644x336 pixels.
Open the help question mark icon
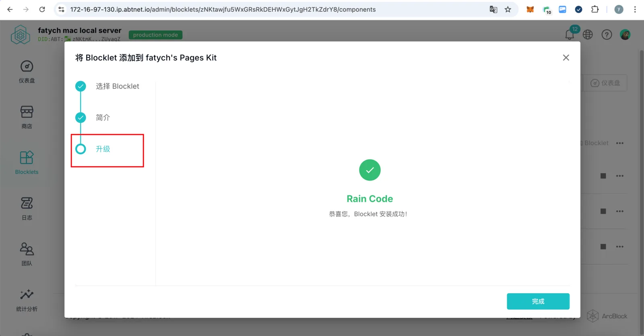pyautogui.click(x=607, y=35)
